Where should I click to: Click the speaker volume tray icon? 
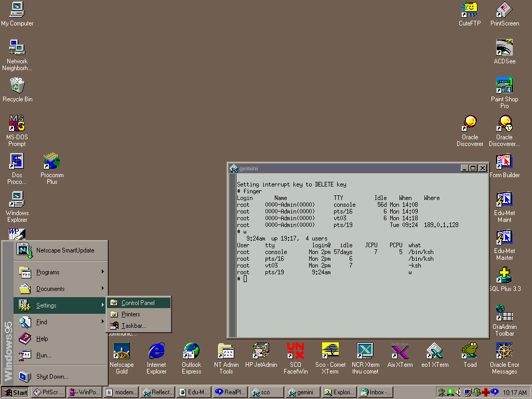458,393
